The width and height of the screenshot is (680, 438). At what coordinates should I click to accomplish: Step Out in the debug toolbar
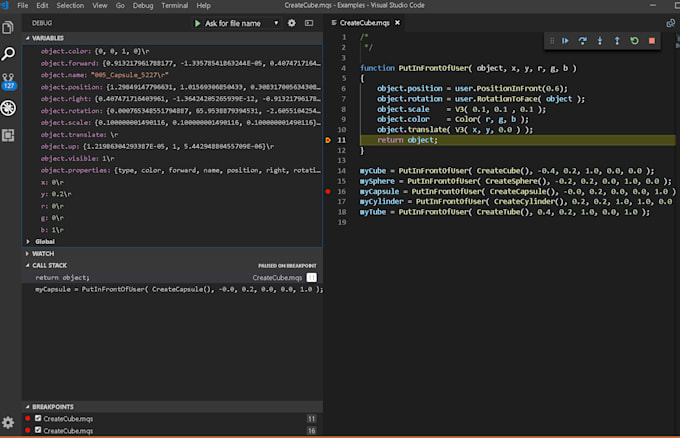pos(617,41)
